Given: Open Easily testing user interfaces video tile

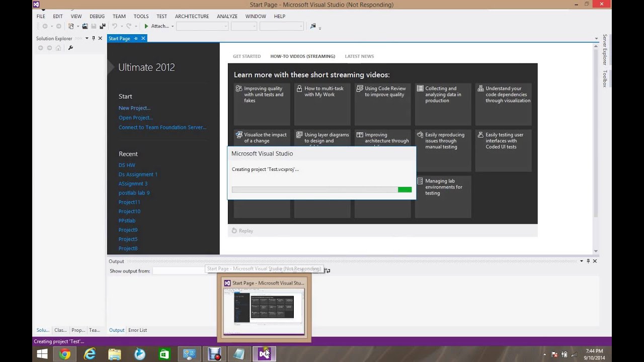Looking at the screenshot, I should coord(503,150).
